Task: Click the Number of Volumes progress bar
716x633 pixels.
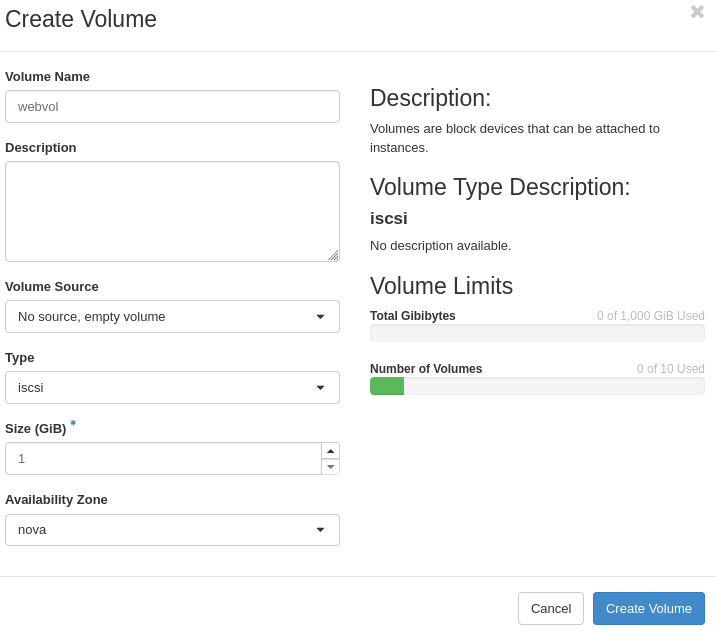Action: tap(537, 386)
